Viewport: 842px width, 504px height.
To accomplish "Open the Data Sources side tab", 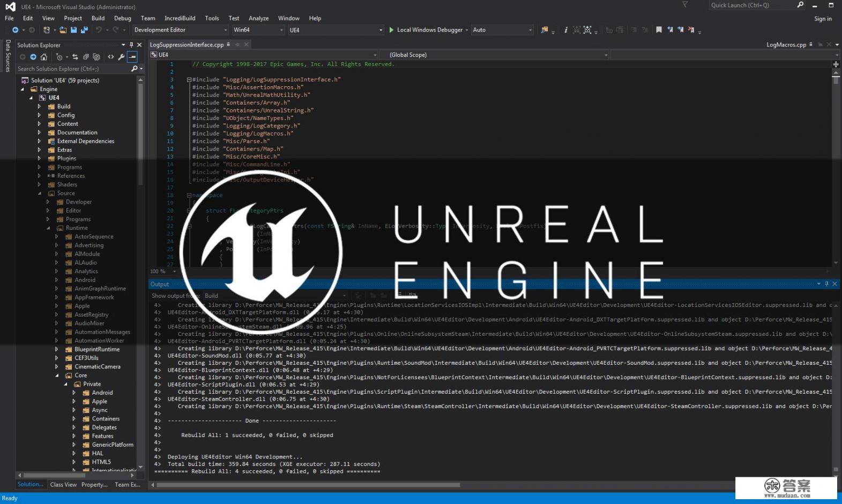I will click(x=8, y=56).
